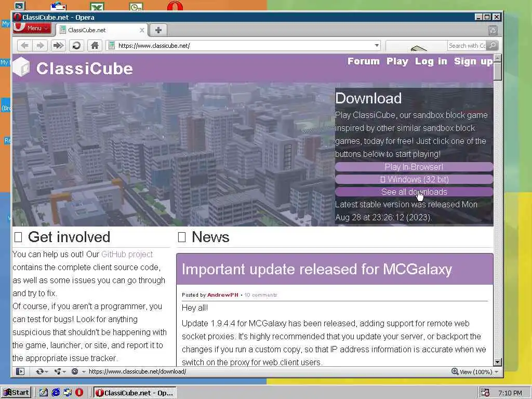Open Important update released for MCGalaxy post
The width and height of the screenshot is (532, 399).
click(317, 269)
